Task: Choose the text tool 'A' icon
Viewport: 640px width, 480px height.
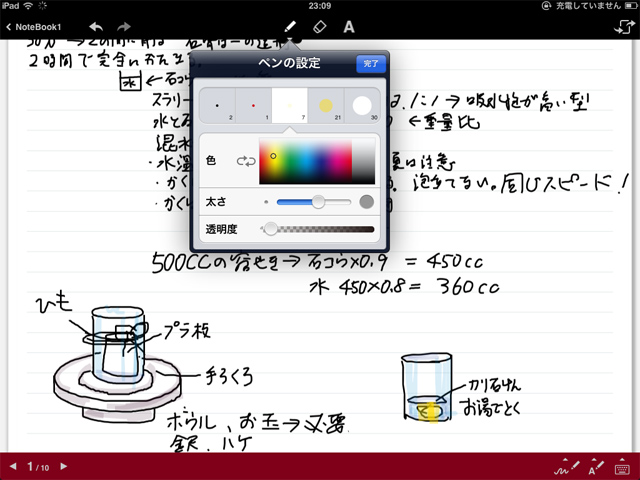Action: [x=349, y=27]
